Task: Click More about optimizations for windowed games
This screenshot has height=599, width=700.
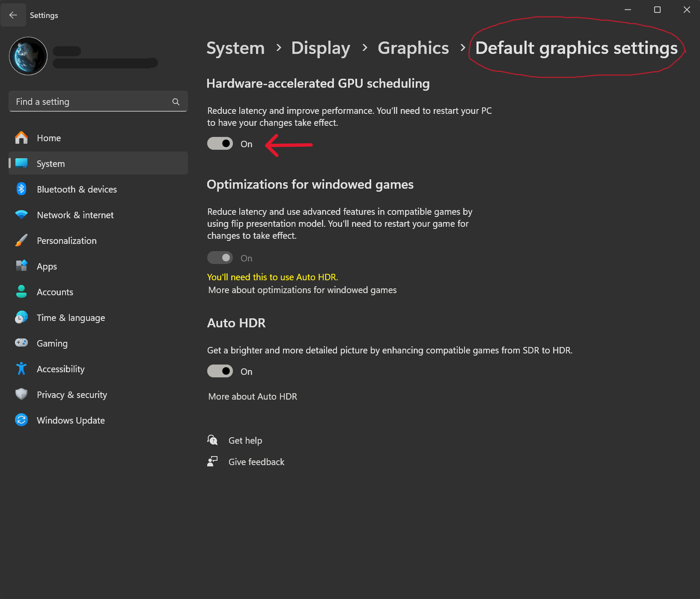Action: click(302, 290)
